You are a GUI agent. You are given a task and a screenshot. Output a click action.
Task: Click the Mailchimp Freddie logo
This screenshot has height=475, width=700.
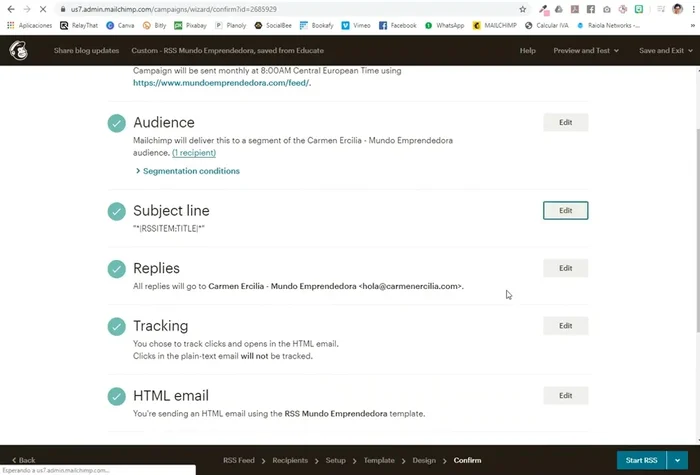pyautogui.click(x=19, y=50)
